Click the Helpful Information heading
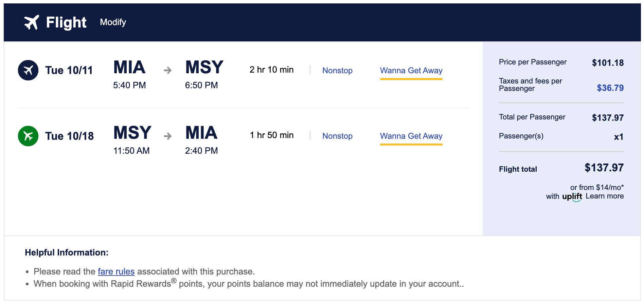 (x=67, y=252)
